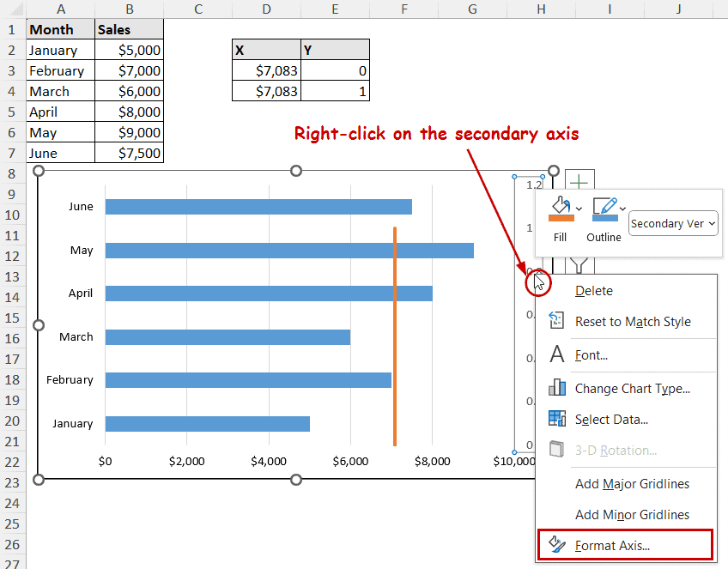Image resolution: width=728 pixels, height=569 pixels.
Task: Select row 24 header
Action: [x=13, y=503]
